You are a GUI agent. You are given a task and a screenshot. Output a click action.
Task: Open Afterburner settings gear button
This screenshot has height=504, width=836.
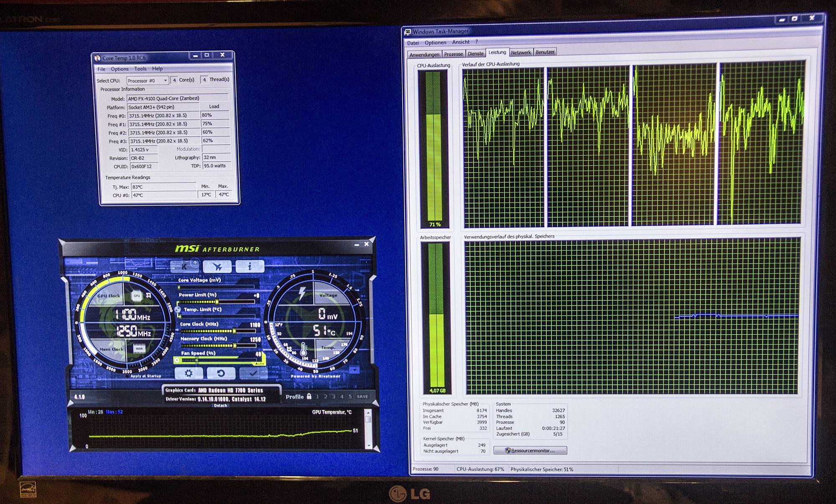pyautogui.click(x=189, y=373)
